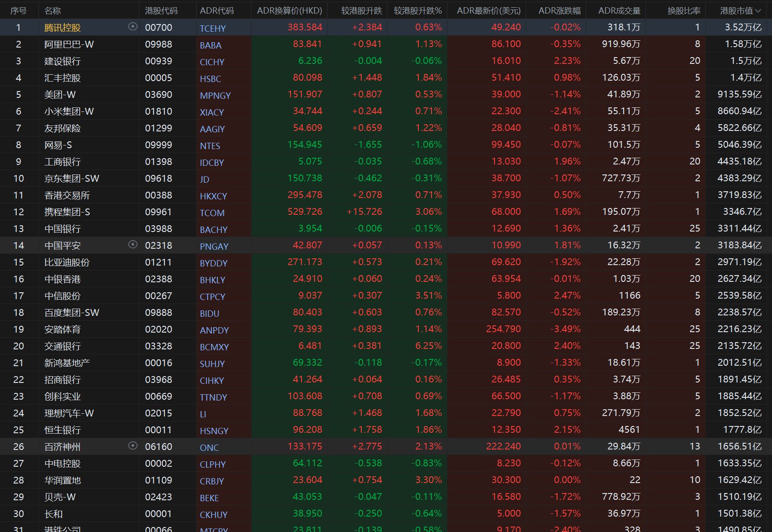Viewport: 772px width, 532px height.
Task: Select the 京东集团-SW row name
Action: 72,179
